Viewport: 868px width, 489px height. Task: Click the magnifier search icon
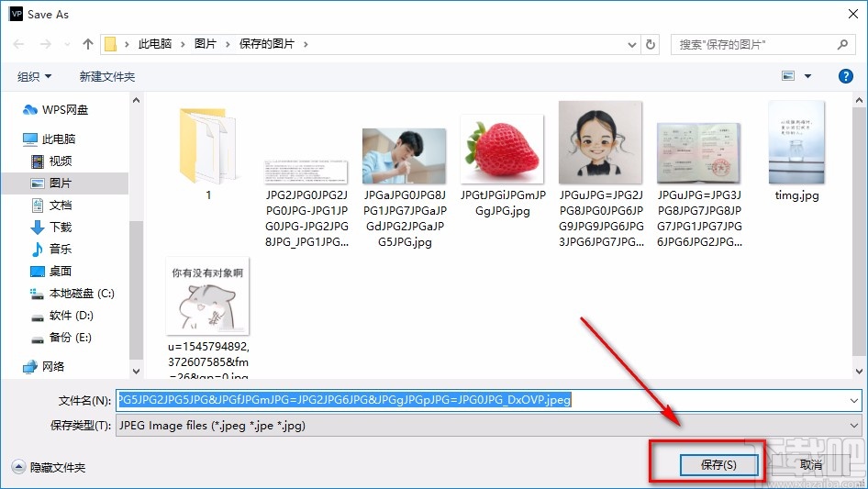(842, 44)
